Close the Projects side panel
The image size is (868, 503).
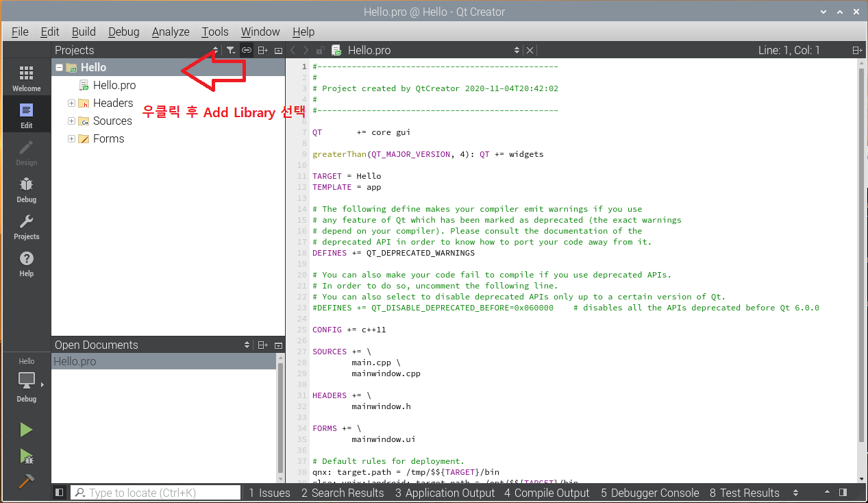pos(278,50)
